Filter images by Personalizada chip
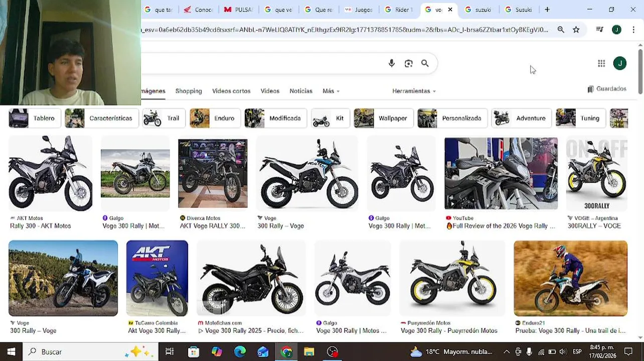 point(452,118)
